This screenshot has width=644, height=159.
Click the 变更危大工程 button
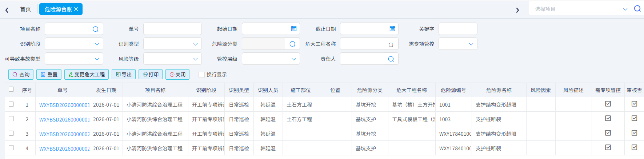point(87,74)
